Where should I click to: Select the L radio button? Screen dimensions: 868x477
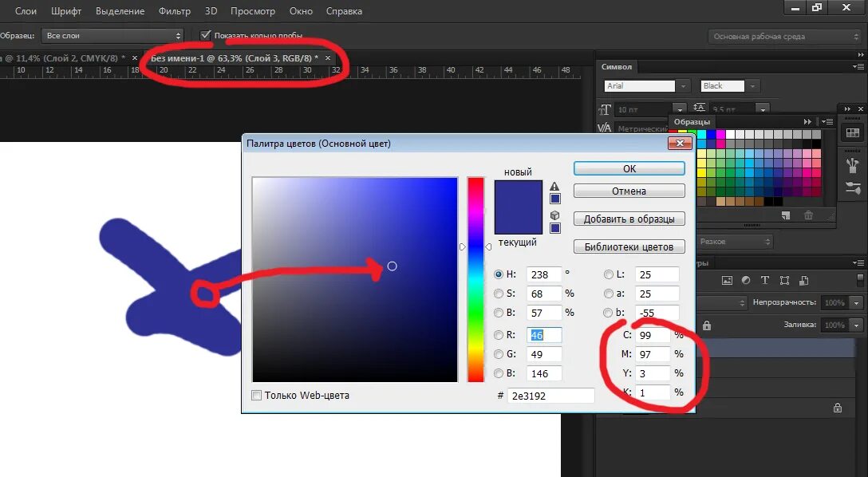[x=609, y=274]
